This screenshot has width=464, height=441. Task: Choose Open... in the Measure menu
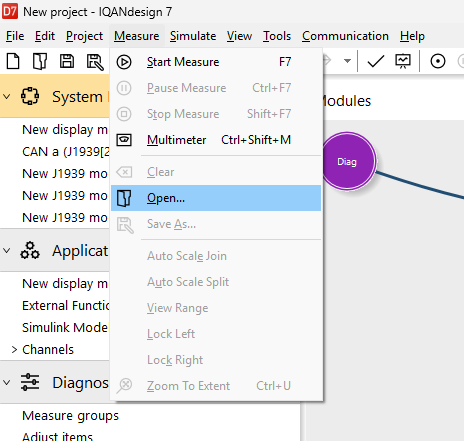tap(216, 198)
